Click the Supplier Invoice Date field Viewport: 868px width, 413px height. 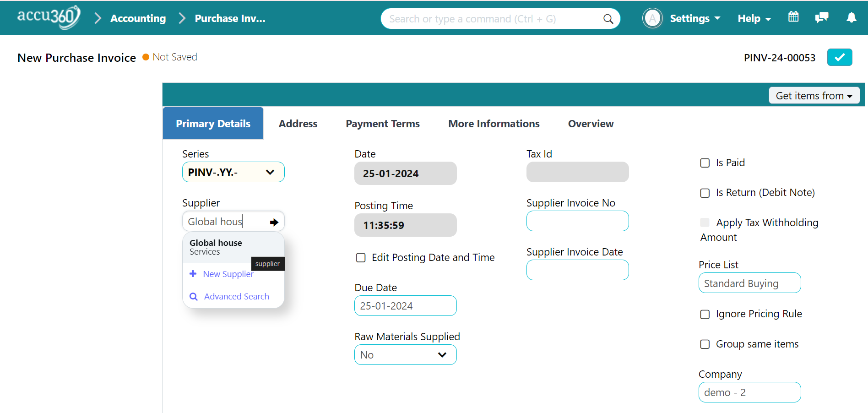coord(578,270)
